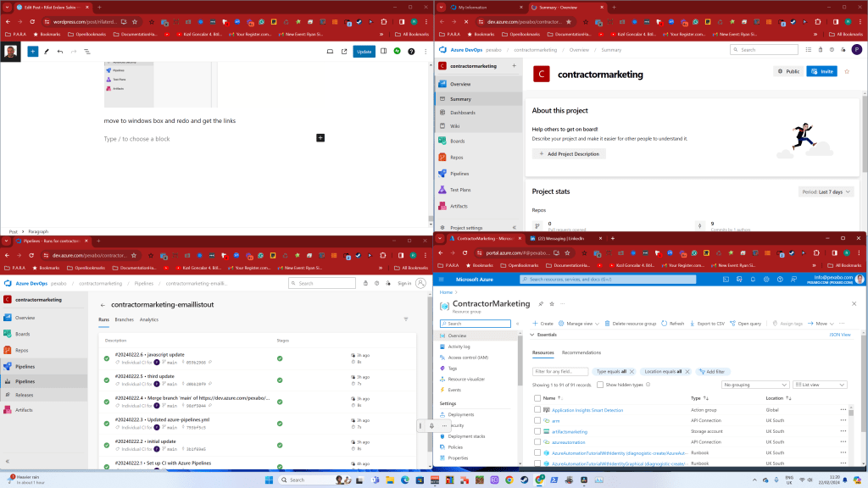Open the No grouping dropdown
This screenshot has height=488, width=868.
(x=755, y=385)
